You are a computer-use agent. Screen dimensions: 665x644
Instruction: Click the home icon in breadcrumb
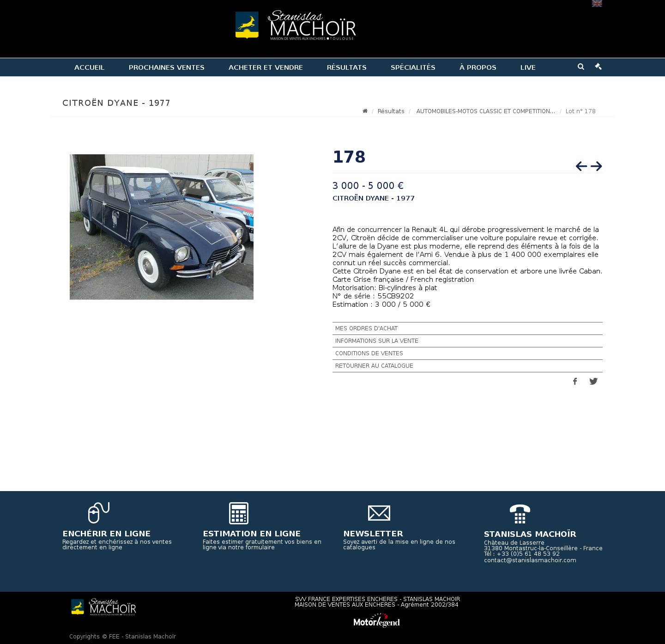(x=365, y=111)
